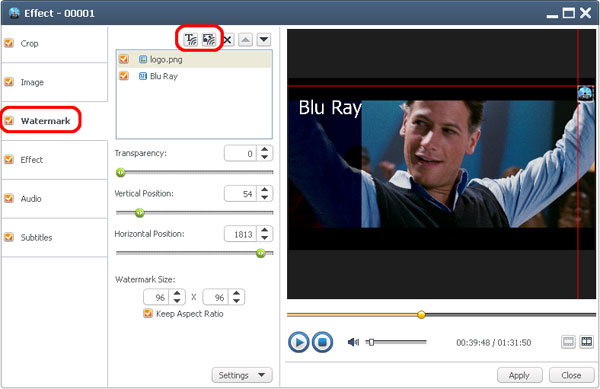Increase Transparency with up arrow
Screen dimensions: 600x389
coord(264,150)
